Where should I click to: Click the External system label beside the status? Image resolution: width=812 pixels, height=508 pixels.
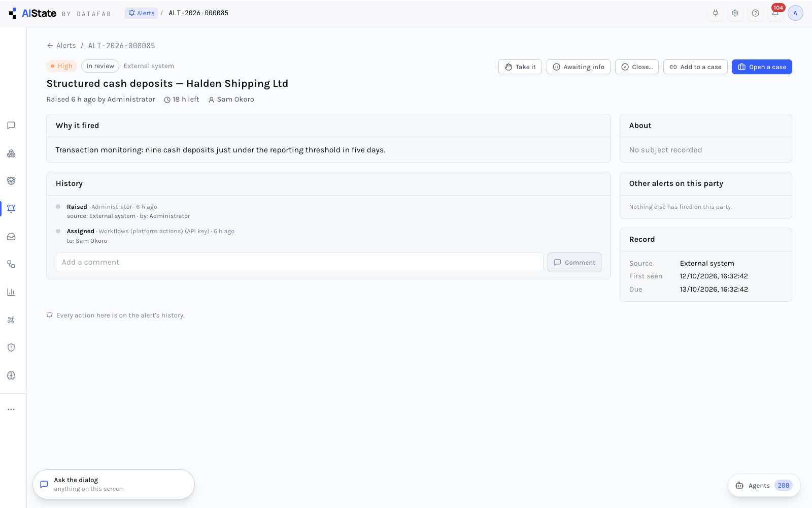click(x=149, y=66)
